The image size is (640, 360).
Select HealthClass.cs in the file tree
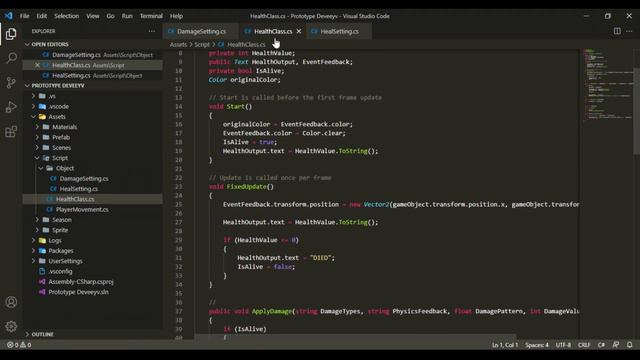(x=75, y=199)
